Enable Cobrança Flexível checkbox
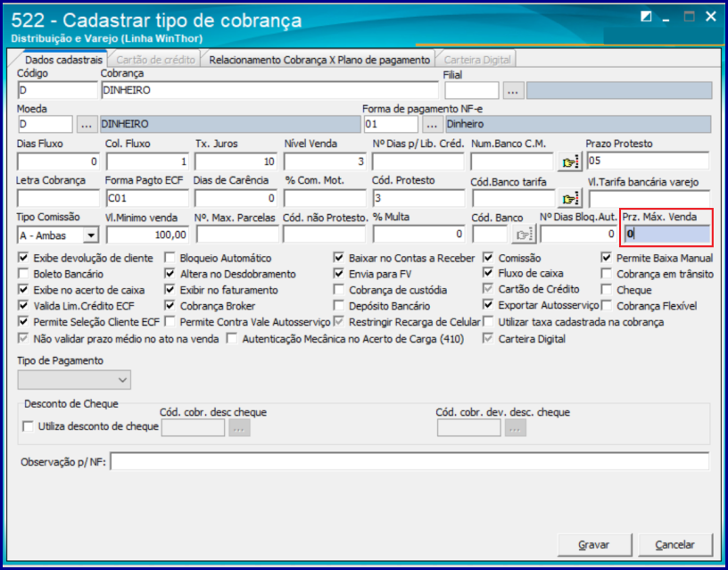 [x=606, y=306]
